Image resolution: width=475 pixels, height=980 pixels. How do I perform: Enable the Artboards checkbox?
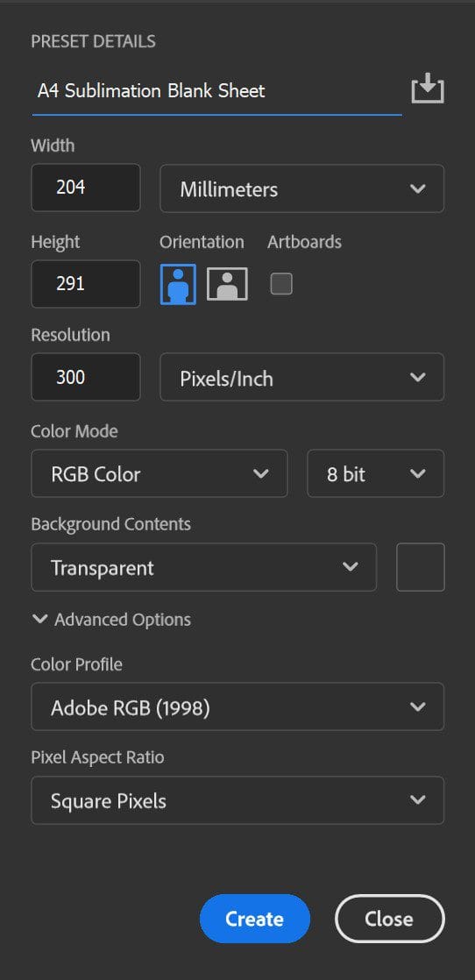[280, 284]
